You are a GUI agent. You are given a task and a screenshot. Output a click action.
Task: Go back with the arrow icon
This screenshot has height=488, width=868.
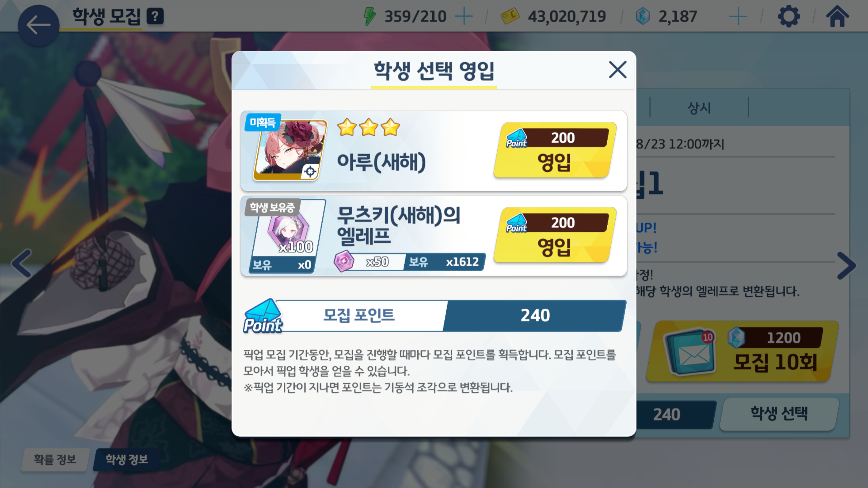click(38, 25)
